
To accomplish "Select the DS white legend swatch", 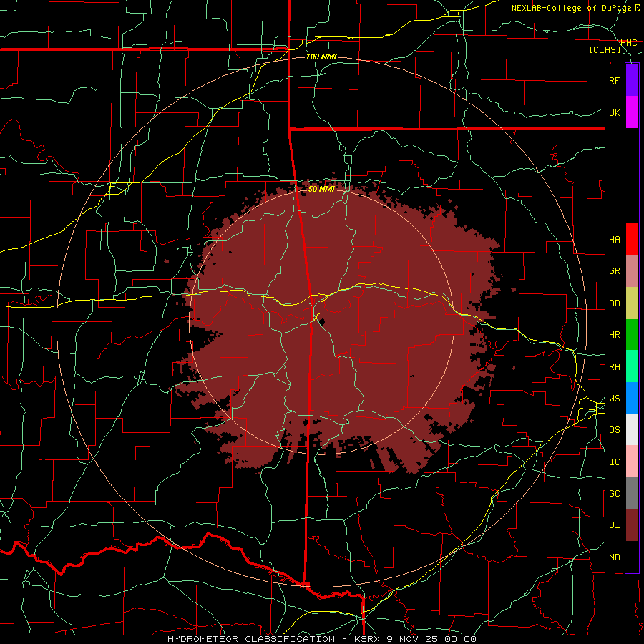I will [x=632, y=429].
